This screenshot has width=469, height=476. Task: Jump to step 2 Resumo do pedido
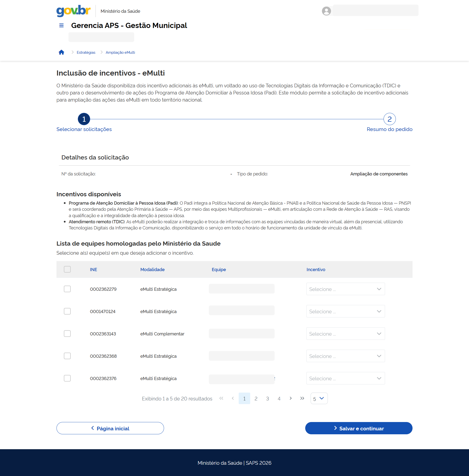tap(389, 119)
